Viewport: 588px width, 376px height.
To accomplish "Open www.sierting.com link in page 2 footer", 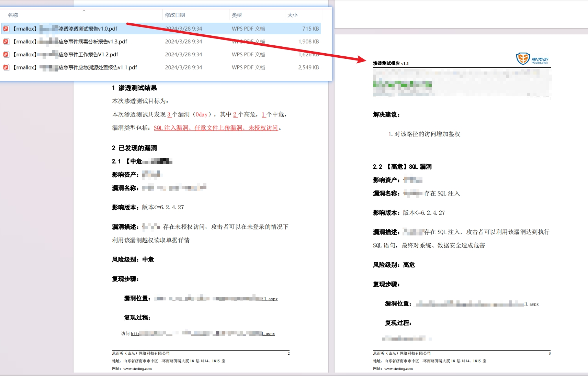I will tap(137, 368).
